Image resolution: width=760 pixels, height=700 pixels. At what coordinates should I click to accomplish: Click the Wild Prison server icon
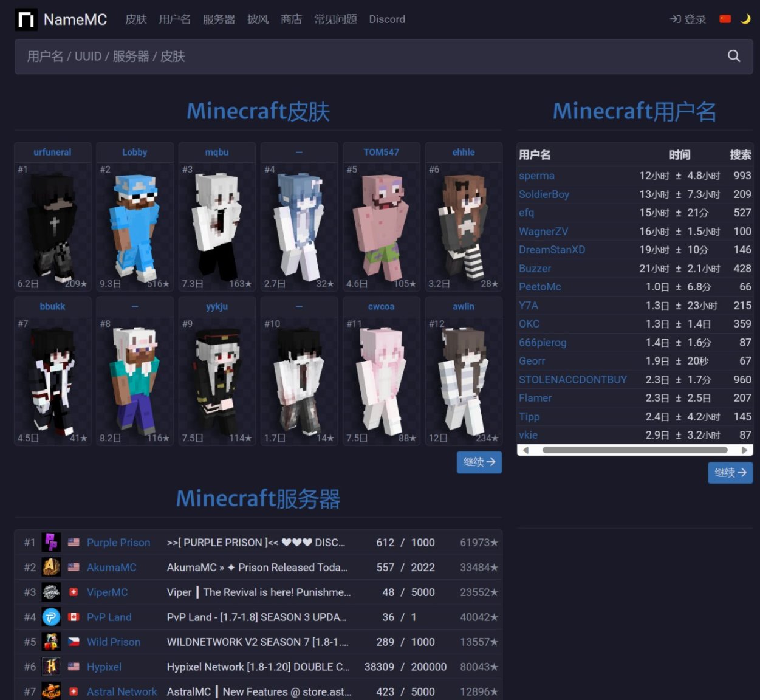coord(51,642)
